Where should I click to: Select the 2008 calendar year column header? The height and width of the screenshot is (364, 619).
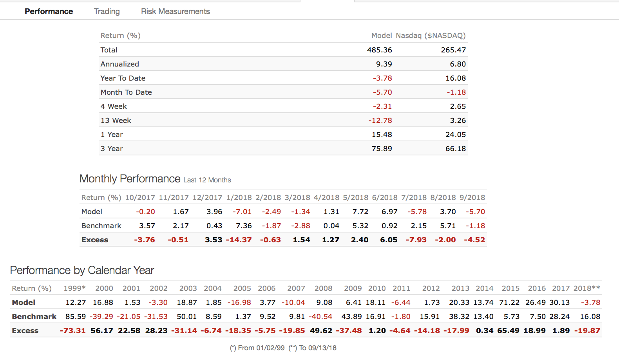(323, 288)
